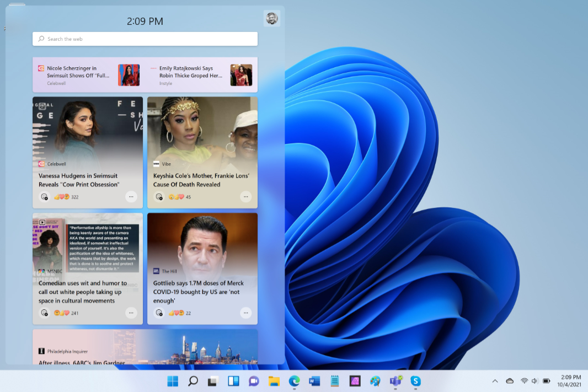Open the widgets profile picture settings
Viewport: 588px width, 392px height.
point(271,19)
